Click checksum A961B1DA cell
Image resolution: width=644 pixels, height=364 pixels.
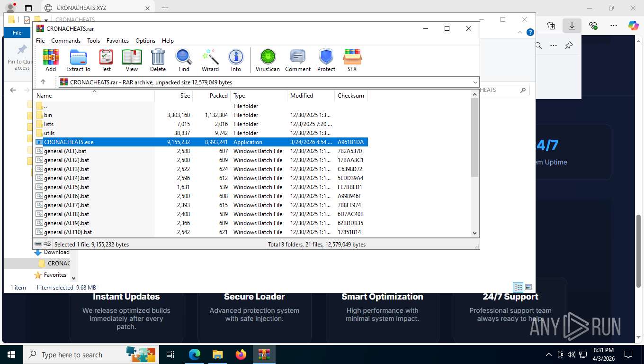(x=350, y=142)
